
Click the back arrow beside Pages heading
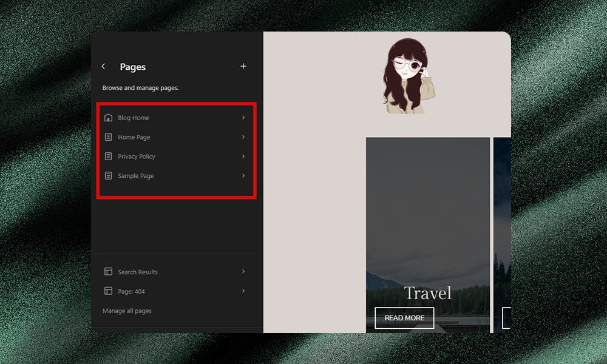tap(103, 66)
